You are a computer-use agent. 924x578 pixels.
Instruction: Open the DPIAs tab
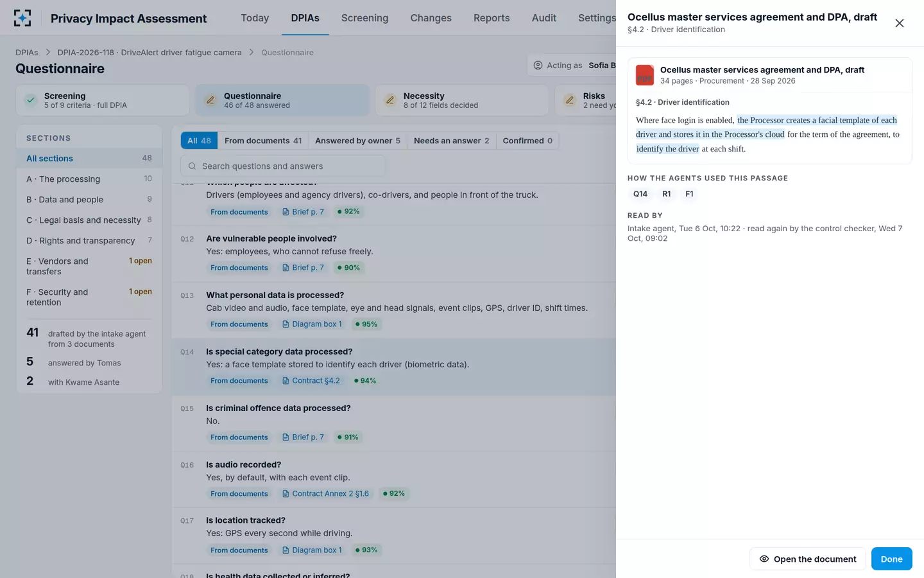click(x=305, y=18)
